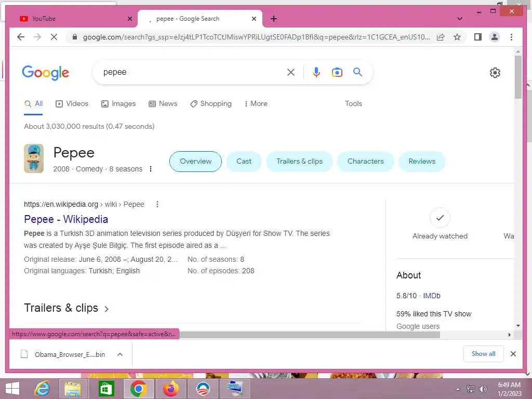Open the Pepee - Wikipedia result

click(x=66, y=219)
